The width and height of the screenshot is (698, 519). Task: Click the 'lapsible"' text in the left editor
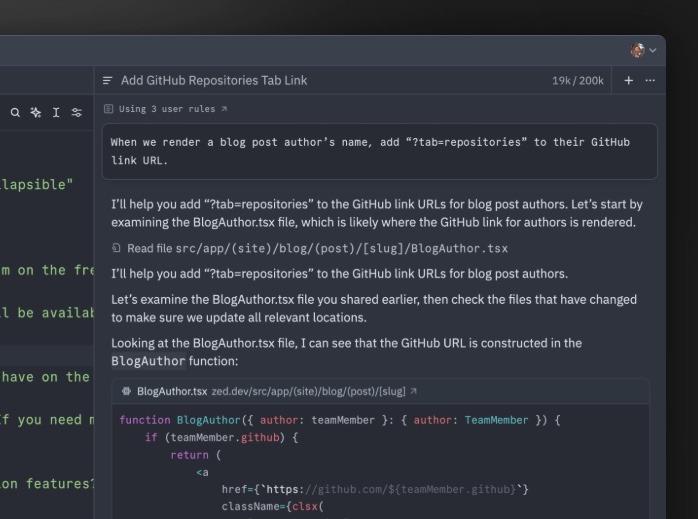point(37,185)
